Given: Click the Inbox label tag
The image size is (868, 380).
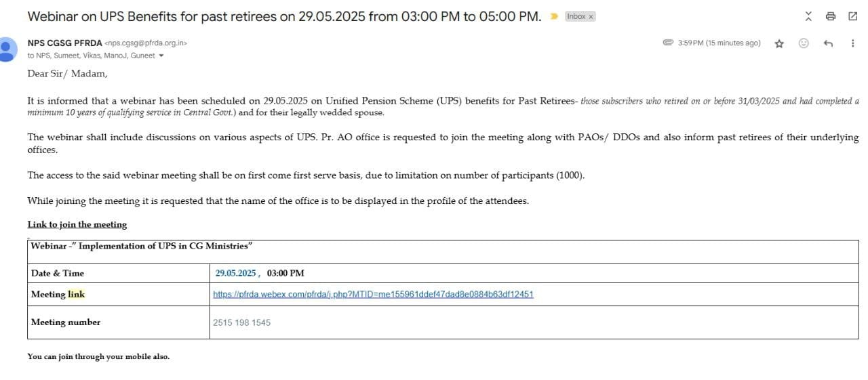Looking at the screenshot, I should [x=576, y=16].
